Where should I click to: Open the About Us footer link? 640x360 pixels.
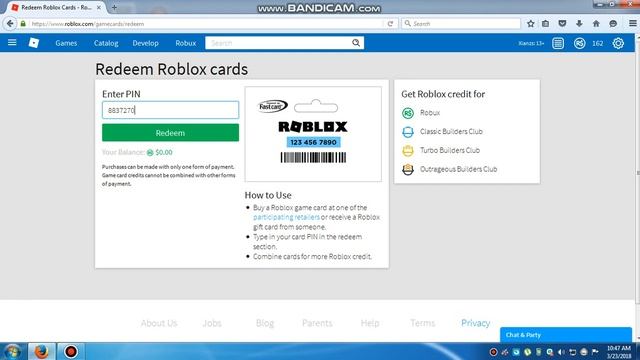[x=159, y=323]
